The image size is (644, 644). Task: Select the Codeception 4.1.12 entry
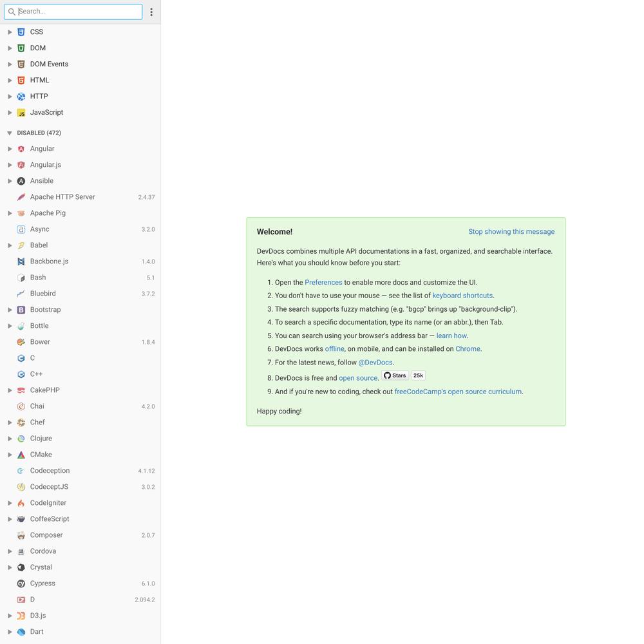point(80,471)
